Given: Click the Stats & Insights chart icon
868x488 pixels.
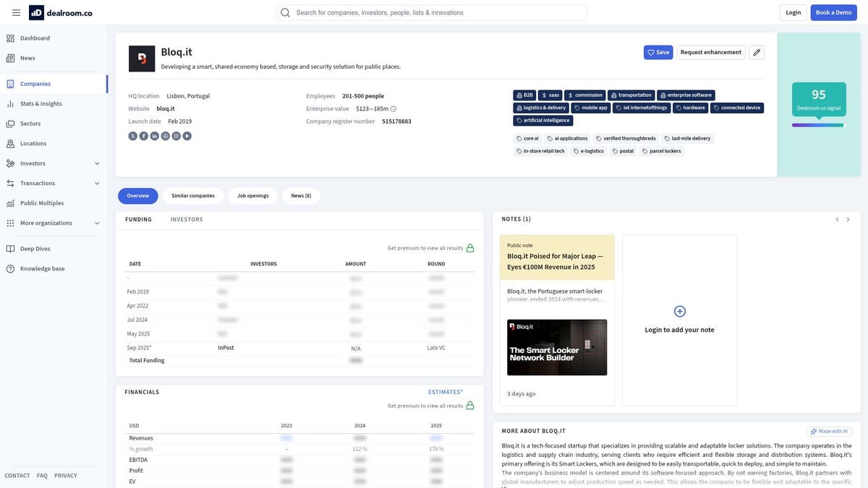Looking at the screenshot, I should tap(11, 103).
